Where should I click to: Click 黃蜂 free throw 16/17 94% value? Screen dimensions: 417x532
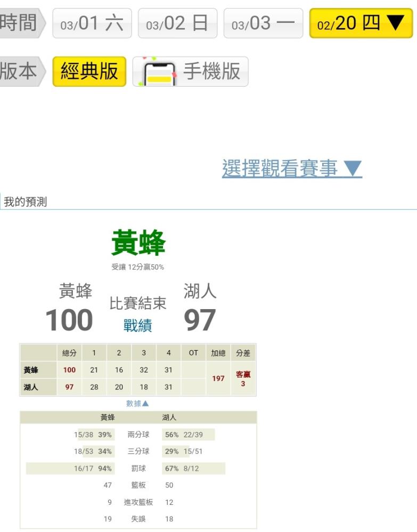coord(93,469)
